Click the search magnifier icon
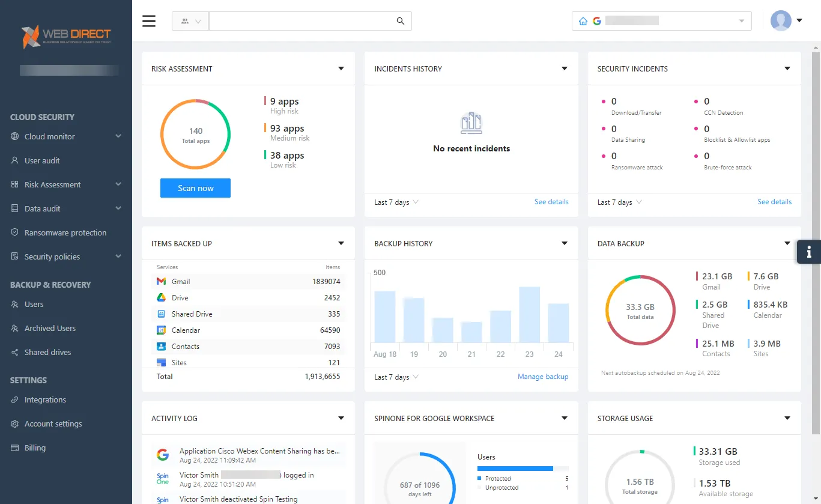This screenshot has height=504, width=821. (x=401, y=21)
